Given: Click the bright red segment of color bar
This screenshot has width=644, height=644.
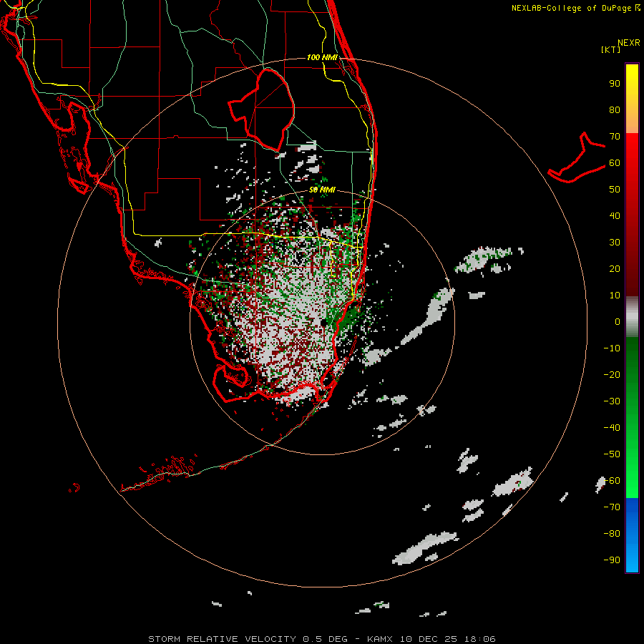Looking at the screenshot, I should click(632, 152).
